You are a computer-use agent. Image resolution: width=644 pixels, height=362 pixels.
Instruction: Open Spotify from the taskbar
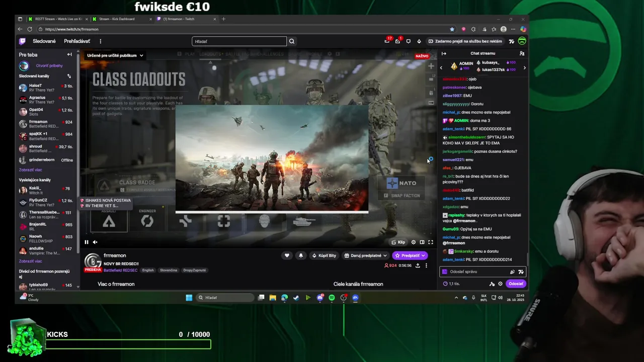click(x=332, y=298)
